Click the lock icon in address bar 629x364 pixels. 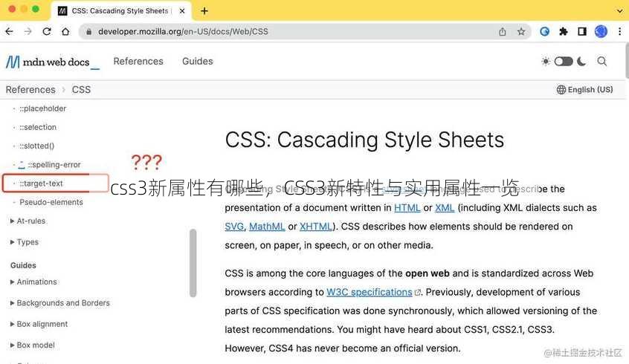coord(89,32)
